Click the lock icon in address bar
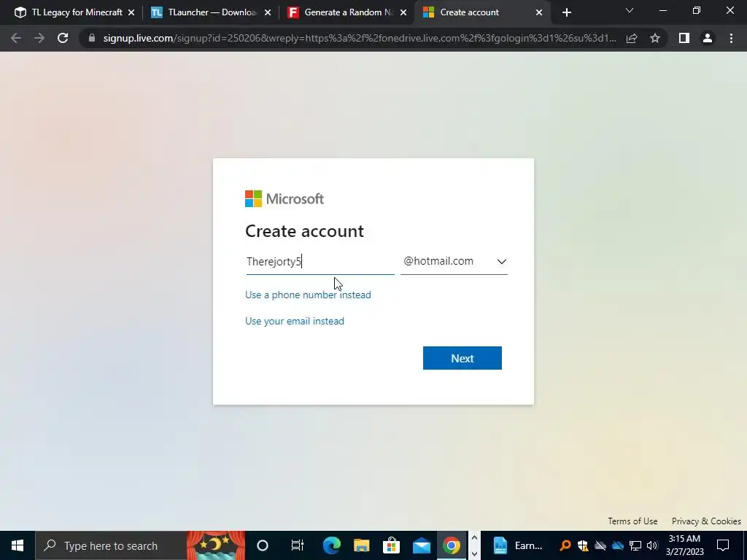The height and width of the screenshot is (560, 747). (x=92, y=38)
